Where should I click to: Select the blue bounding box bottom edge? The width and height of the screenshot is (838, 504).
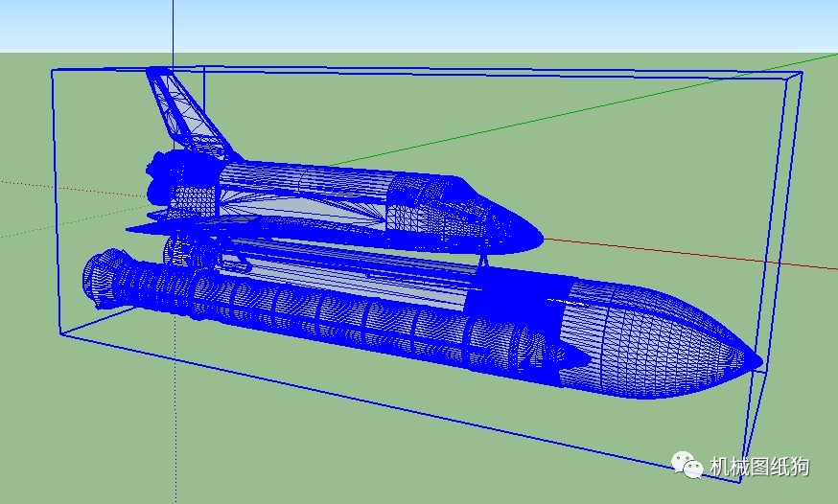[x=401, y=408]
